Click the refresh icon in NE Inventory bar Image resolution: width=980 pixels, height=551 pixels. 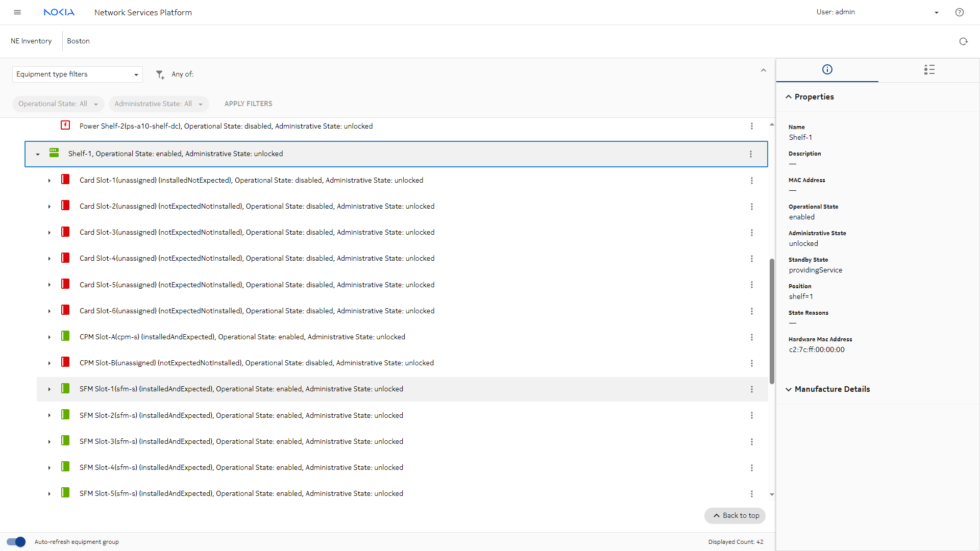963,41
